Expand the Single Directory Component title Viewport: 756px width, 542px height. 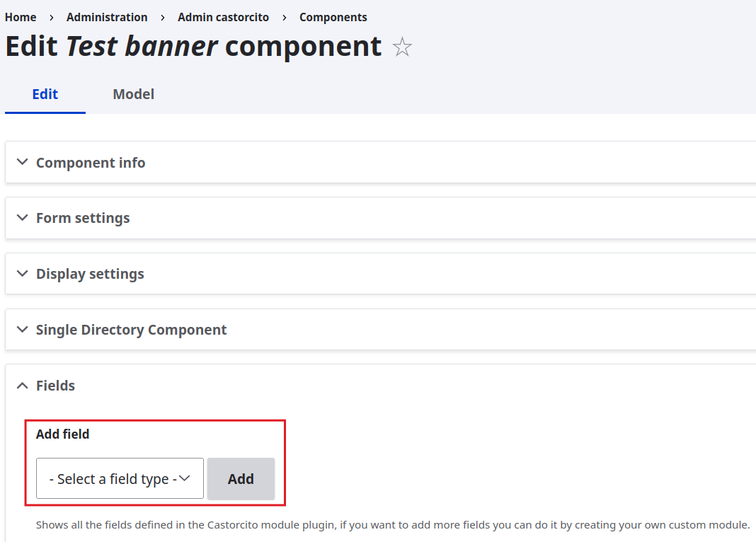(x=131, y=330)
